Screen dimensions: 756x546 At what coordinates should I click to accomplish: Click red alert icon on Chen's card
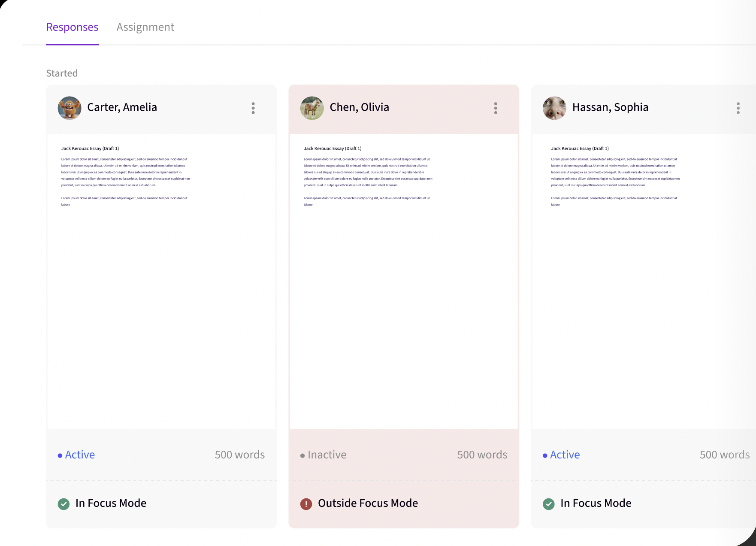306,504
